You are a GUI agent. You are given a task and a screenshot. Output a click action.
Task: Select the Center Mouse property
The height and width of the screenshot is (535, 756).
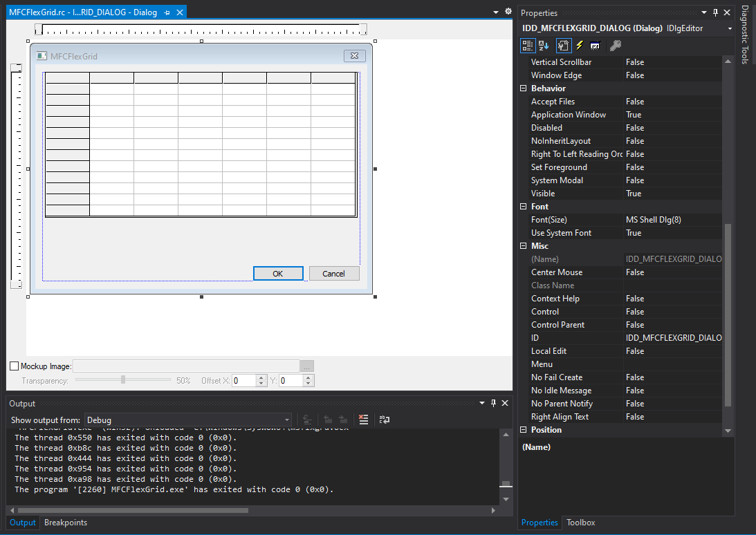[x=620, y=272]
